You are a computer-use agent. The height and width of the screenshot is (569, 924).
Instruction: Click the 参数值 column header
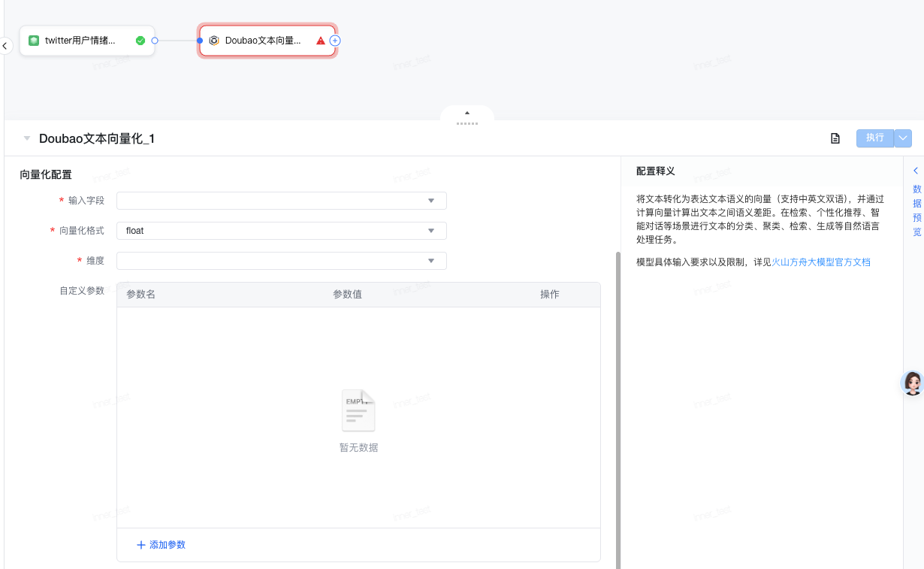[347, 295]
